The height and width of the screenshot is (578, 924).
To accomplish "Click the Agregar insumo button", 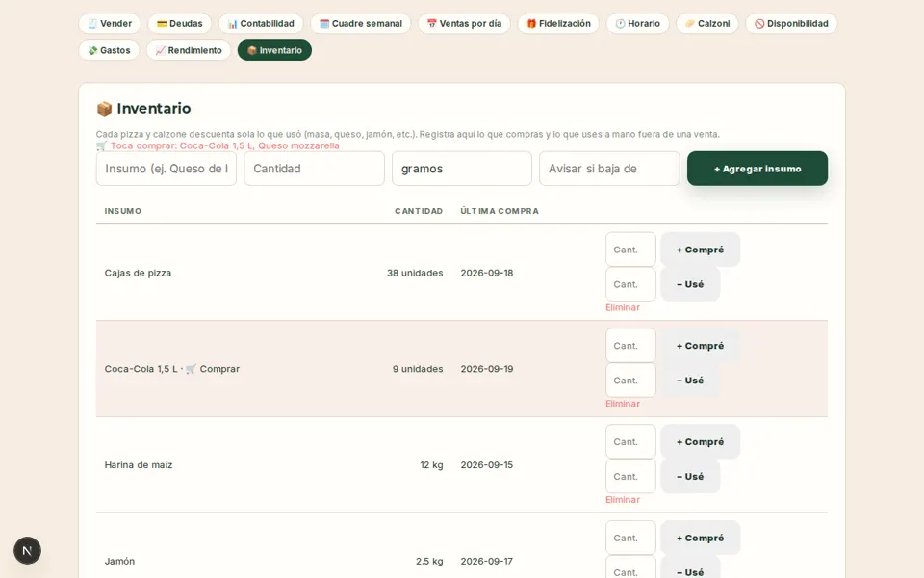I will (x=757, y=169).
